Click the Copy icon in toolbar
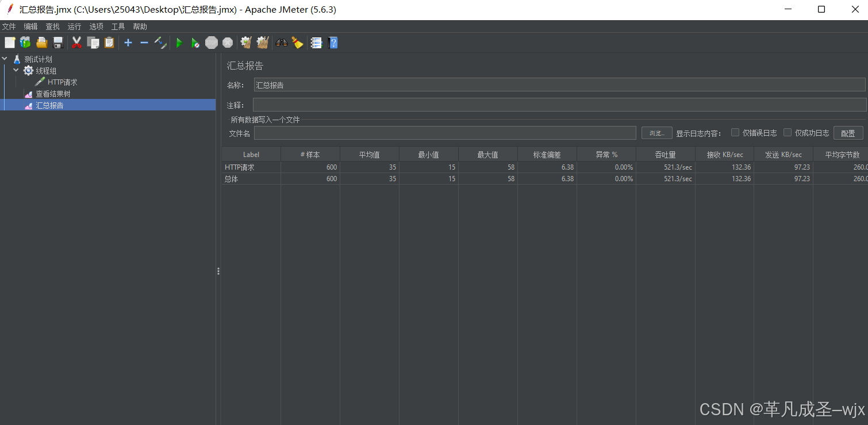 93,43
